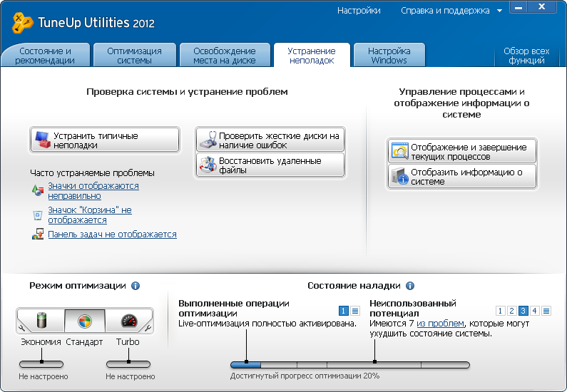Expand the Справка и поддержка dropdown arrow
This screenshot has height=392, width=567.
pyautogui.click(x=499, y=11)
